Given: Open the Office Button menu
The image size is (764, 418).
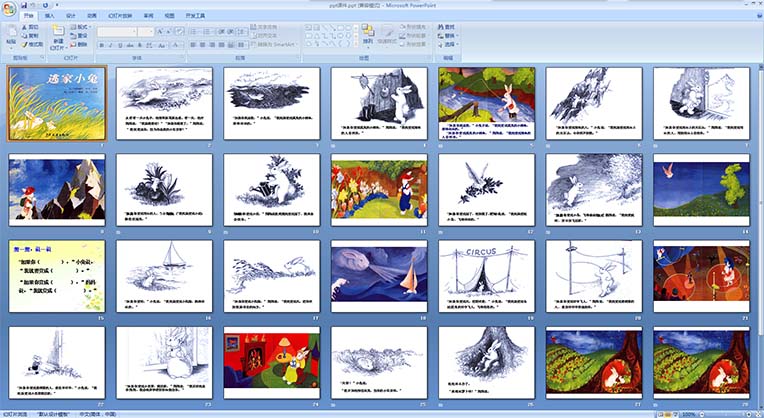Looking at the screenshot, I should (9, 9).
